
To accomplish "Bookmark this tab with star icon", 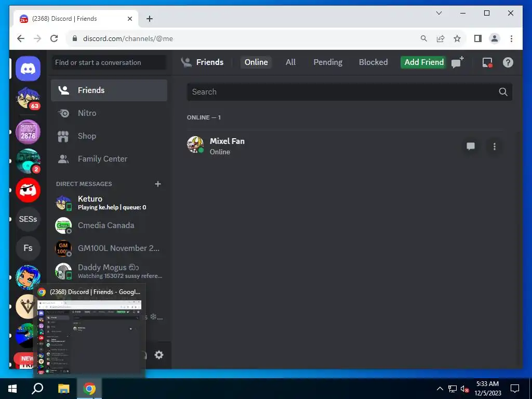I will click(457, 38).
